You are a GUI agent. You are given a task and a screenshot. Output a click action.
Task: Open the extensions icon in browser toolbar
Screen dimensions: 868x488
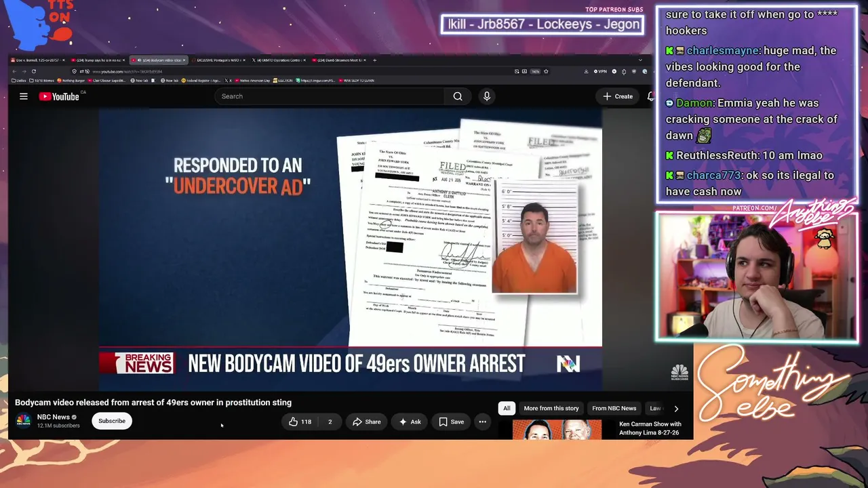click(625, 71)
